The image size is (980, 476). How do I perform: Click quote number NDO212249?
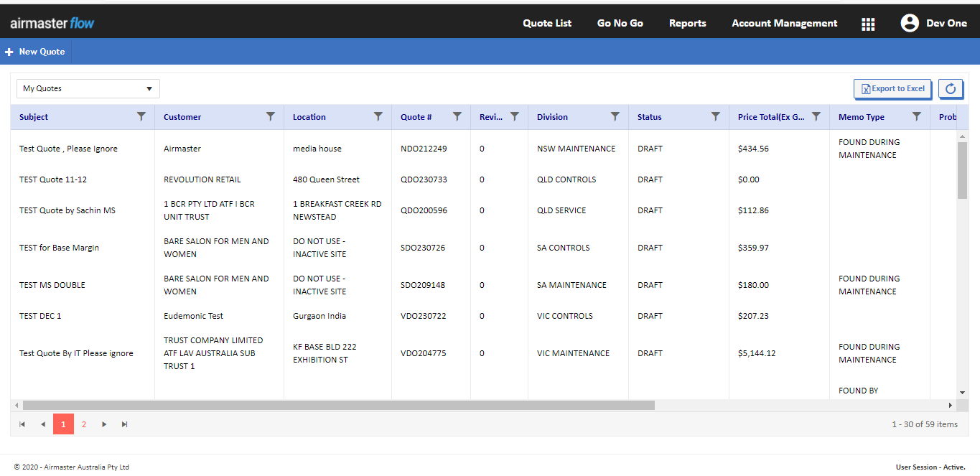pyautogui.click(x=424, y=149)
